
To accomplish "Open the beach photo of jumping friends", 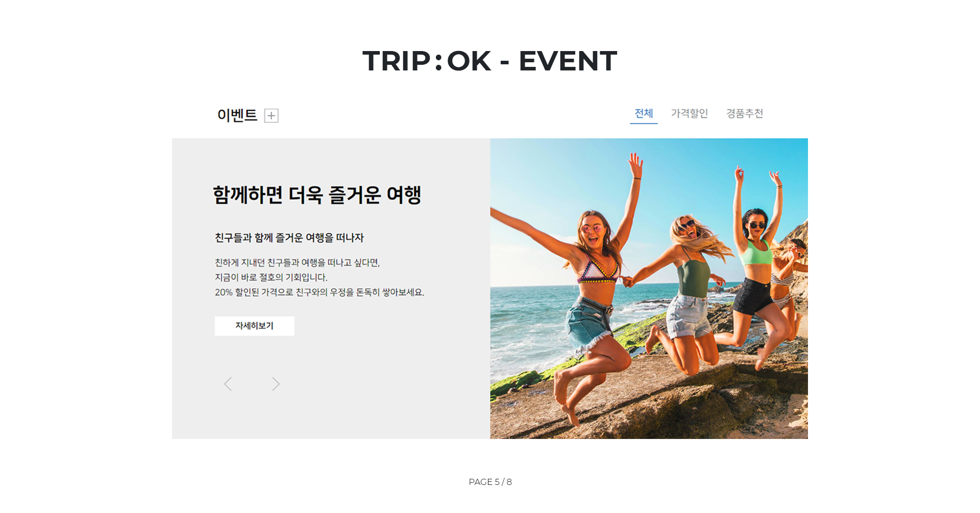I will coord(649,288).
